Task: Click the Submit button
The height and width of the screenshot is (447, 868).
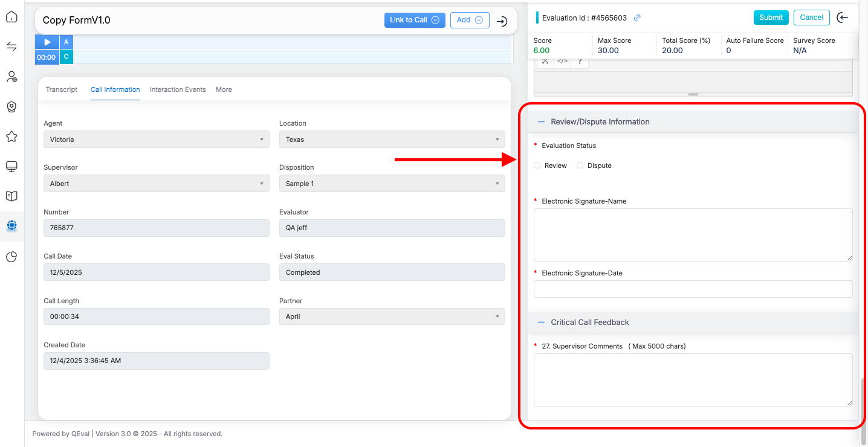Action: tap(771, 18)
